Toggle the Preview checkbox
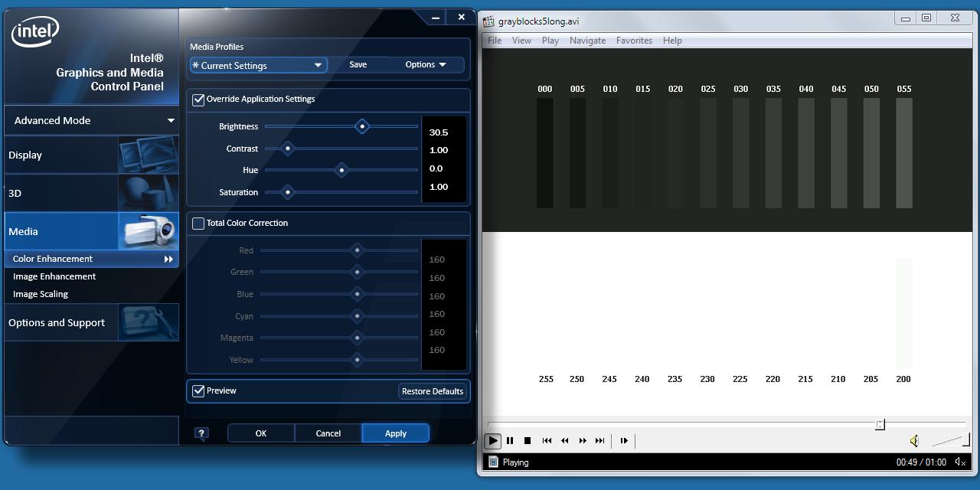 [199, 391]
